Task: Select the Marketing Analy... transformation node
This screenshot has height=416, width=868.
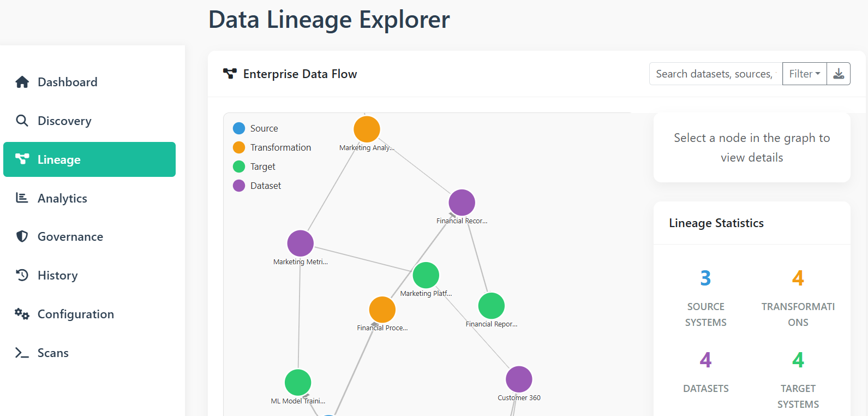Action: click(367, 129)
